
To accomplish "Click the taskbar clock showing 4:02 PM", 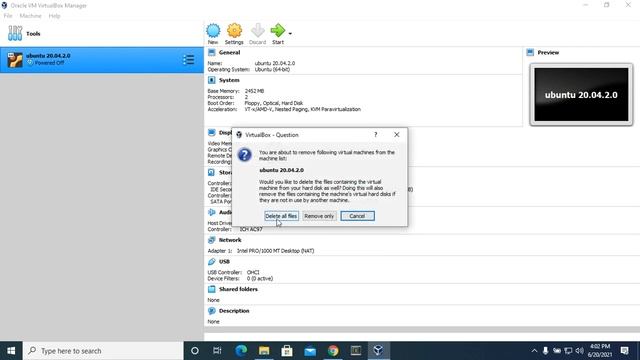I will click(x=600, y=351).
